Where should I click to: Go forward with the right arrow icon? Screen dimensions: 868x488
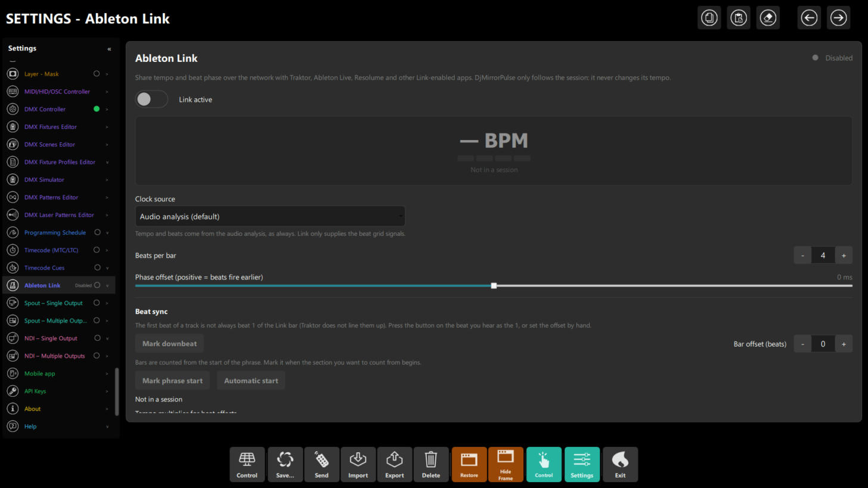[838, 18]
